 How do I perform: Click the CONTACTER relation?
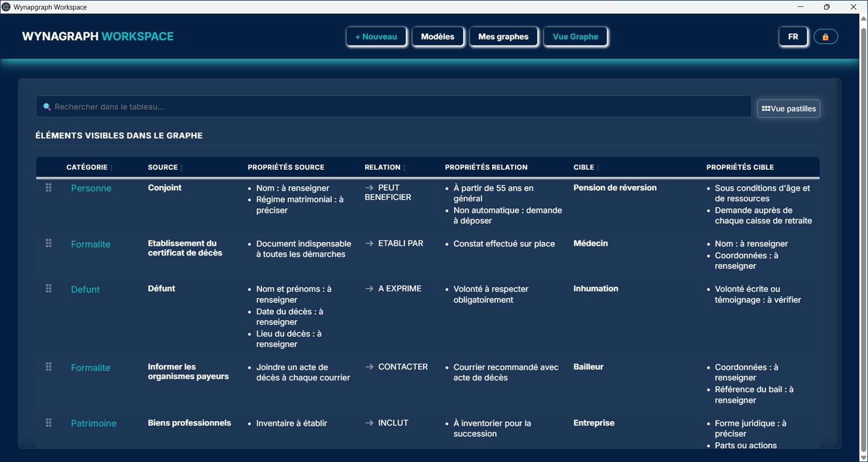pyautogui.click(x=396, y=367)
